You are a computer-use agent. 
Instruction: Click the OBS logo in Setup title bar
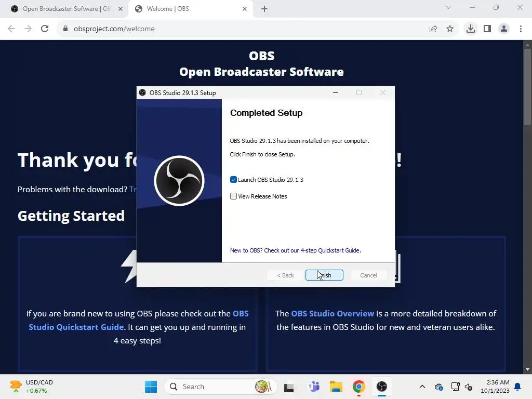click(x=142, y=92)
